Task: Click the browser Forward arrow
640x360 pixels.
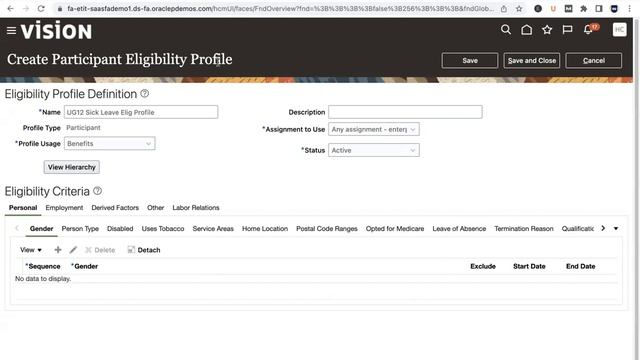Action: point(26,8)
